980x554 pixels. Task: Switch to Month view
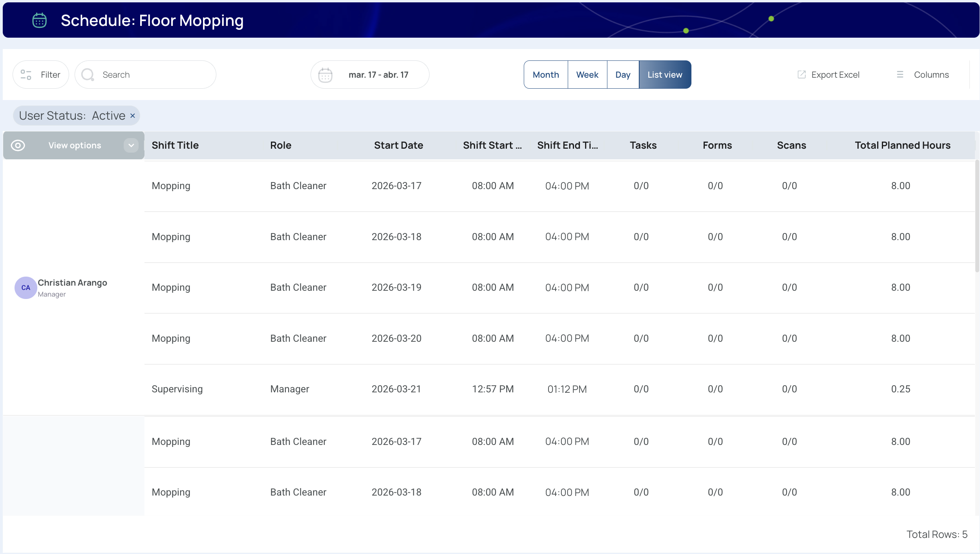pos(545,75)
